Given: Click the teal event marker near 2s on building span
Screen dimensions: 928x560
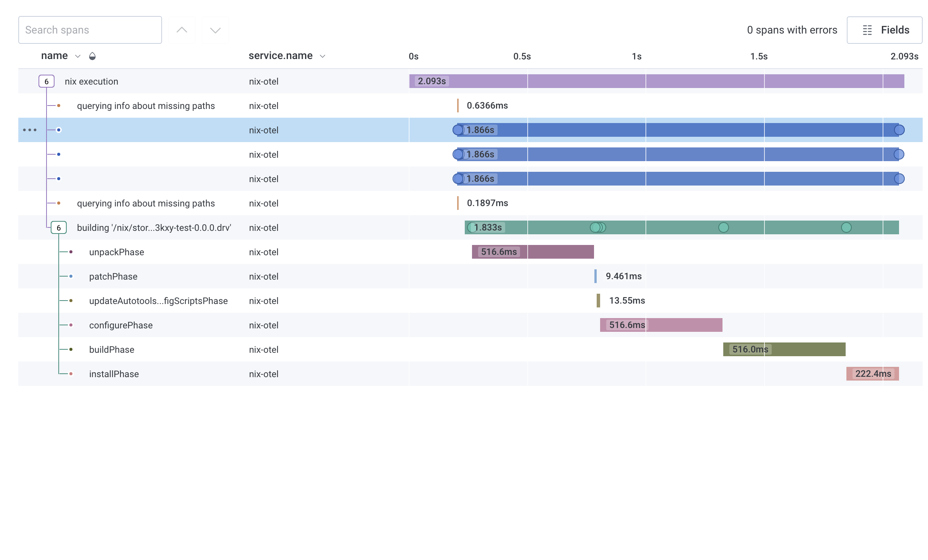Looking at the screenshot, I should point(846,227).
